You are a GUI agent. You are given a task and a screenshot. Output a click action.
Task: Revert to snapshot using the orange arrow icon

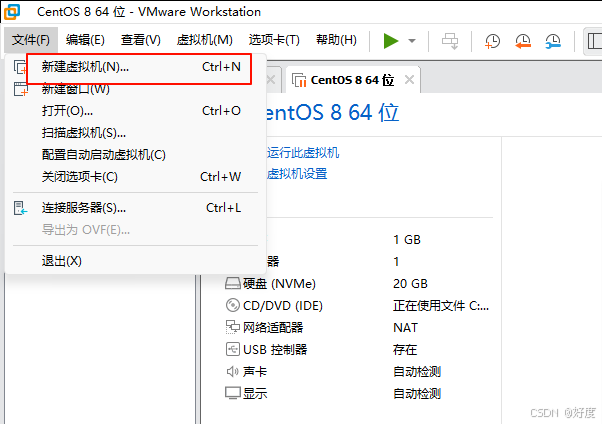523,41
